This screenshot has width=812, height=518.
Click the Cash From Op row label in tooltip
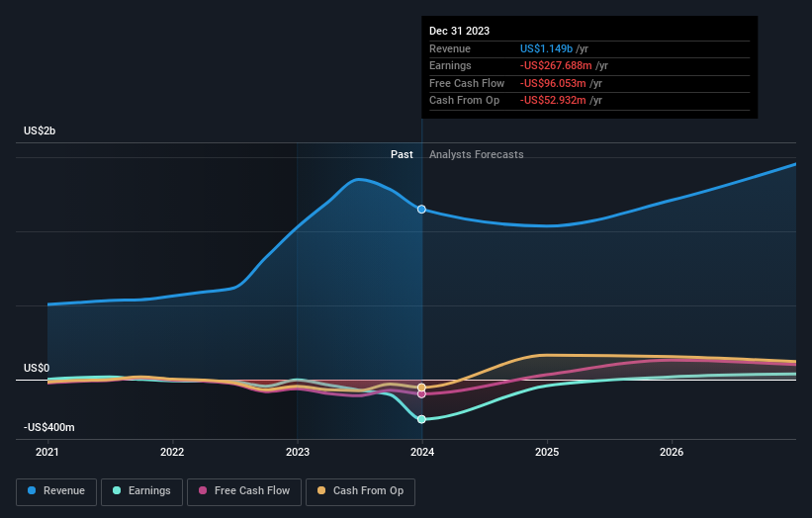point(465,101)
